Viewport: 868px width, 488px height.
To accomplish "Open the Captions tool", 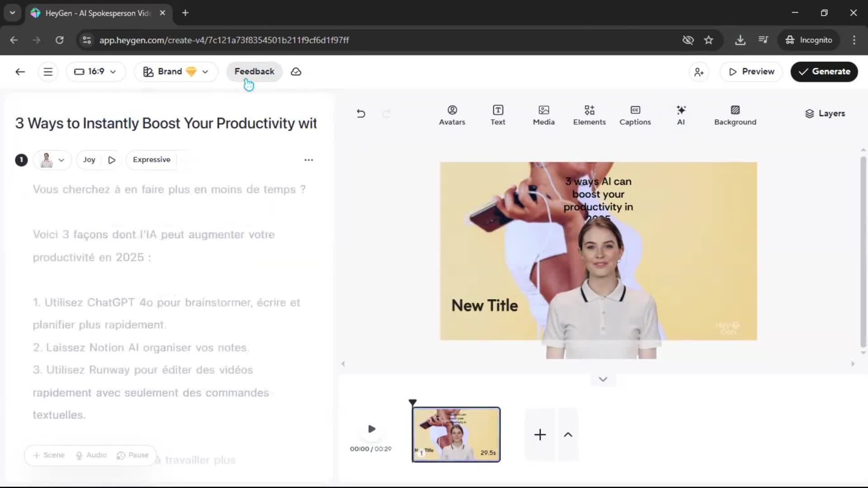I will tap(635, 115).
